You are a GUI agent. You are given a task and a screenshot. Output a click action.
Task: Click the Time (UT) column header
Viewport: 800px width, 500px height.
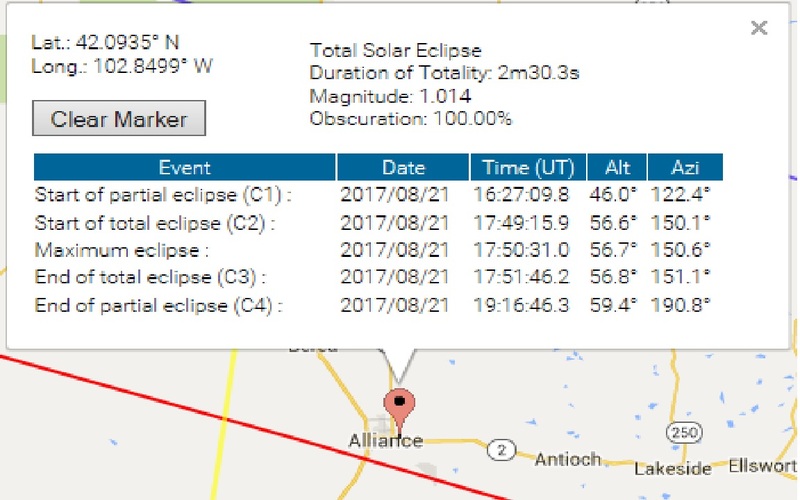(x=528, y=167)
